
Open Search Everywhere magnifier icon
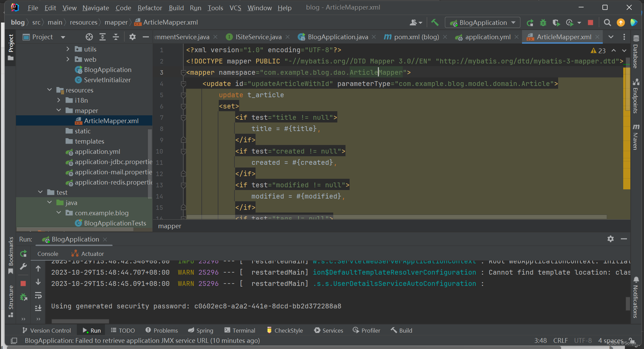coord(608,23)
